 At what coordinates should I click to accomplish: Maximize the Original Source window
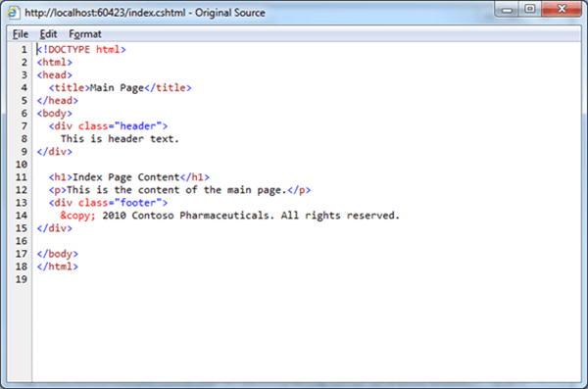tap(529, 9)
